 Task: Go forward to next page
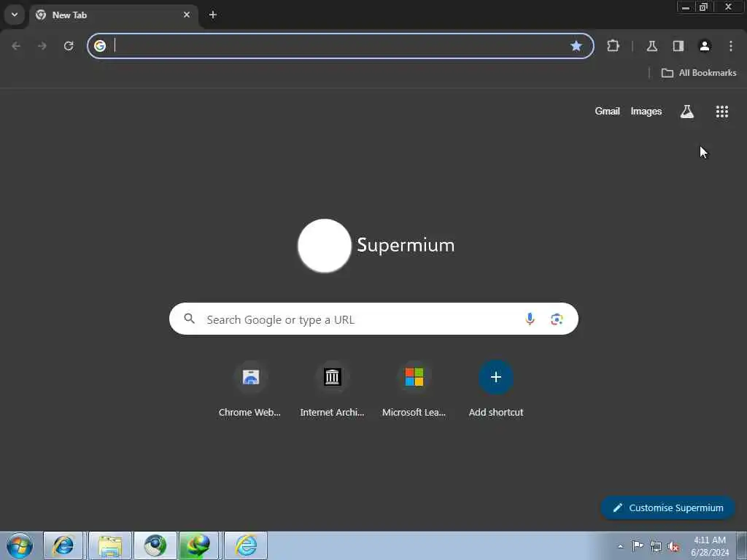[42, 46]
